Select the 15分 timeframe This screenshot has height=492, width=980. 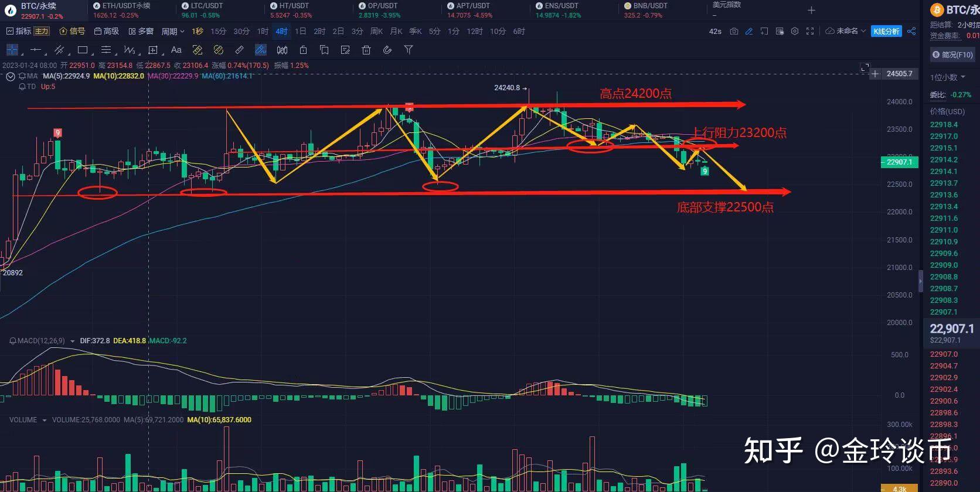point(218,31)
